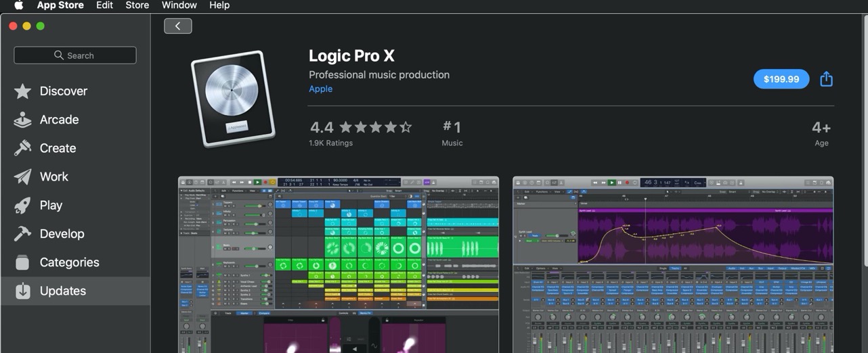Click the #1 Music chart ranking
This screenshot has height=353, width=868.
point(452,133)
